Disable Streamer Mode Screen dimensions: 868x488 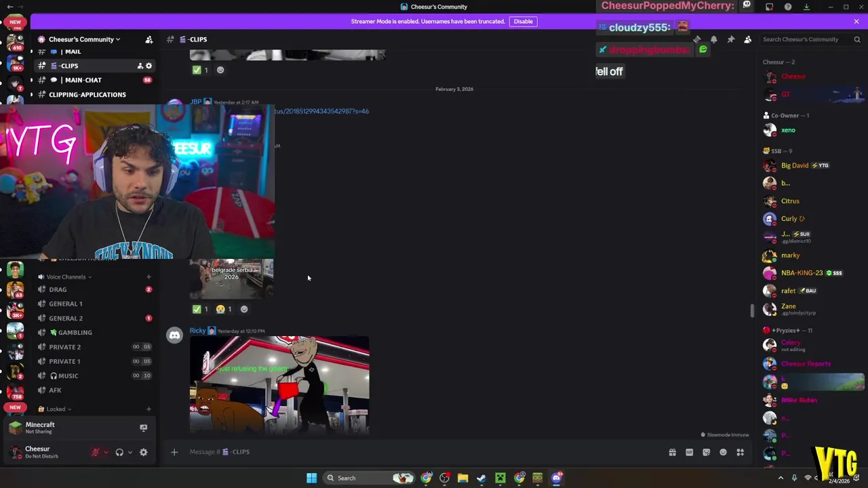coord(523,21)
